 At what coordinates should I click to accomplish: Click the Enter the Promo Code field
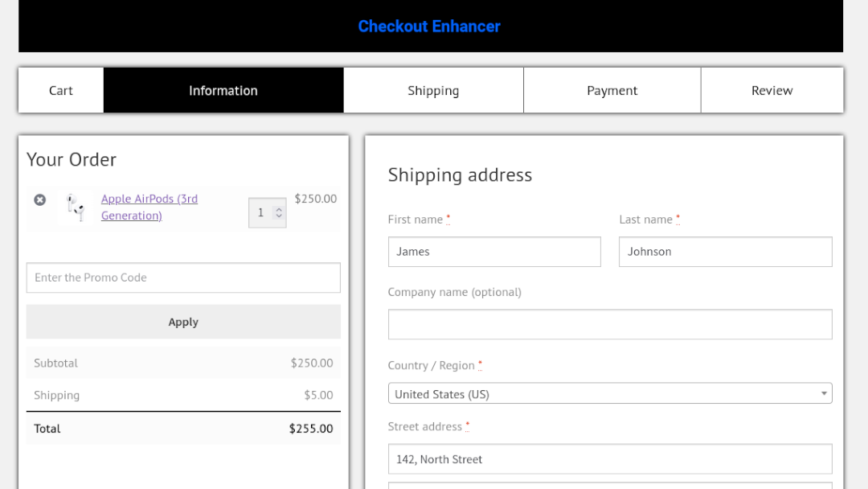point(183,277)
